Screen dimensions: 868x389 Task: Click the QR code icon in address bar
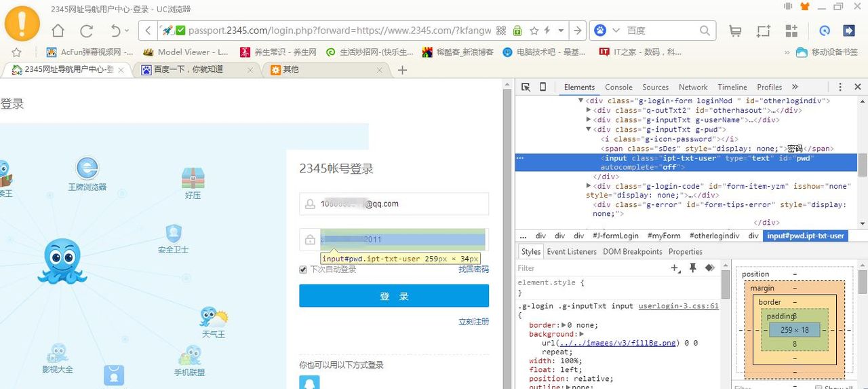click(502, 31)
